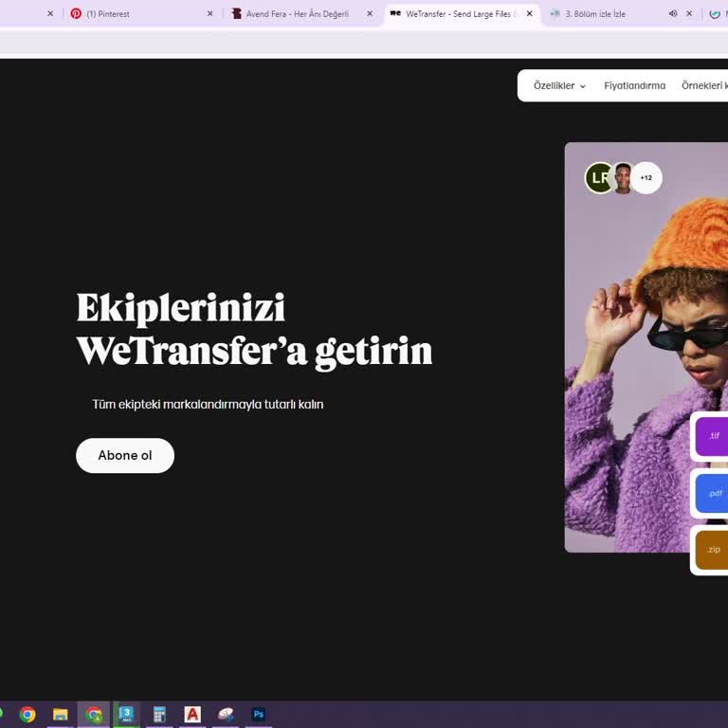Open File Explorer from the taskbar

[61, 714]
